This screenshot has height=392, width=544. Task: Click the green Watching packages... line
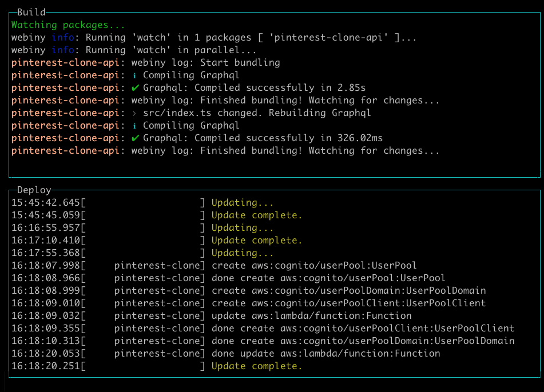(x=68, y=25)
